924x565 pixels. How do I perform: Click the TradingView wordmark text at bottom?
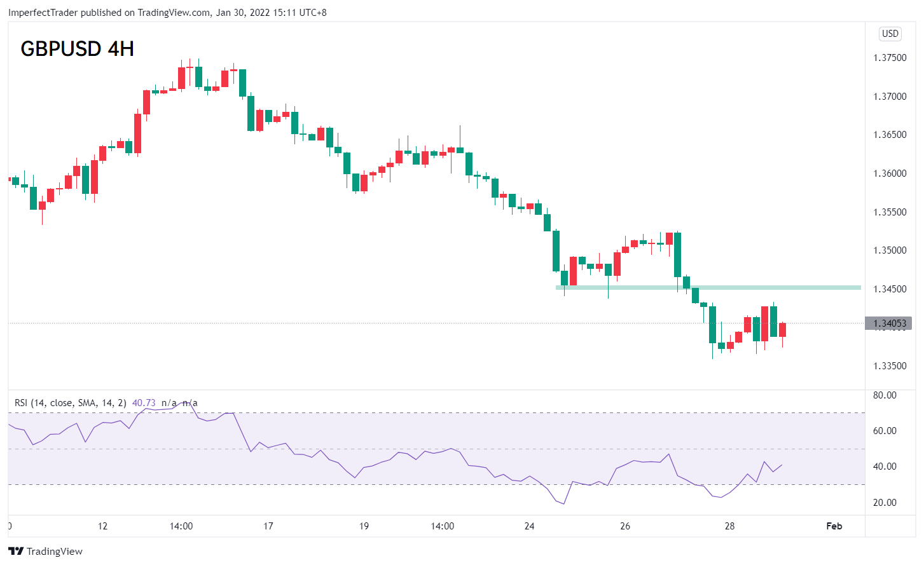click(x=55, y=551)
